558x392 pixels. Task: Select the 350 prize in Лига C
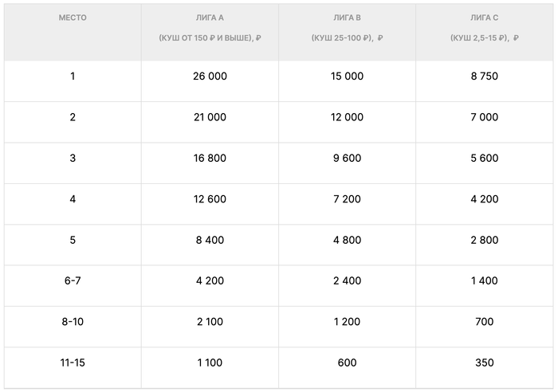click(484, 363)
